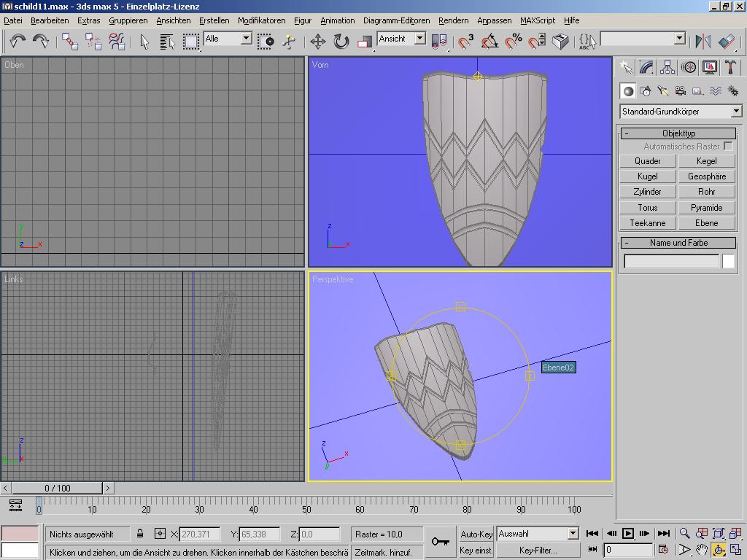This screenshot has height=560, width=747.
Task: Select the Pan view hand tool
Action: [x=702, y=550]
